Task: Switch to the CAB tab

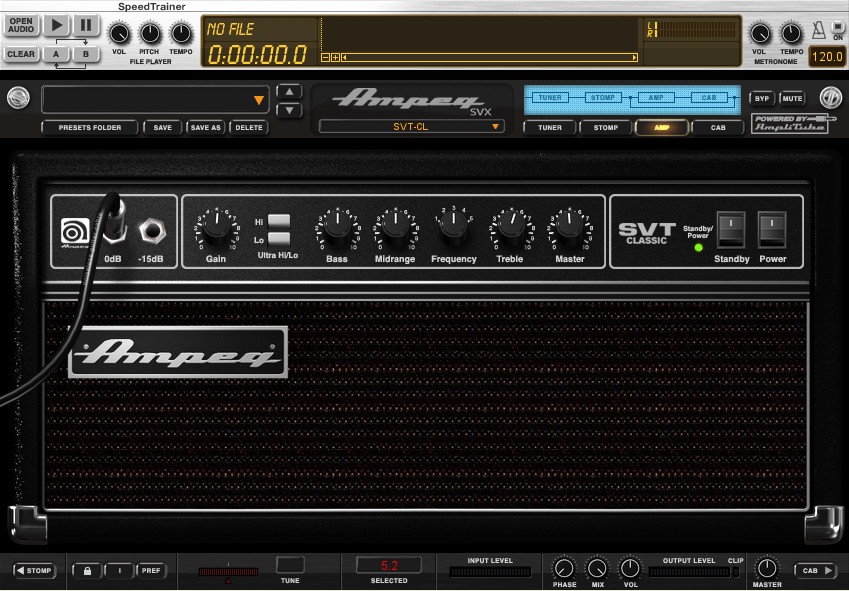Action: 718,128
